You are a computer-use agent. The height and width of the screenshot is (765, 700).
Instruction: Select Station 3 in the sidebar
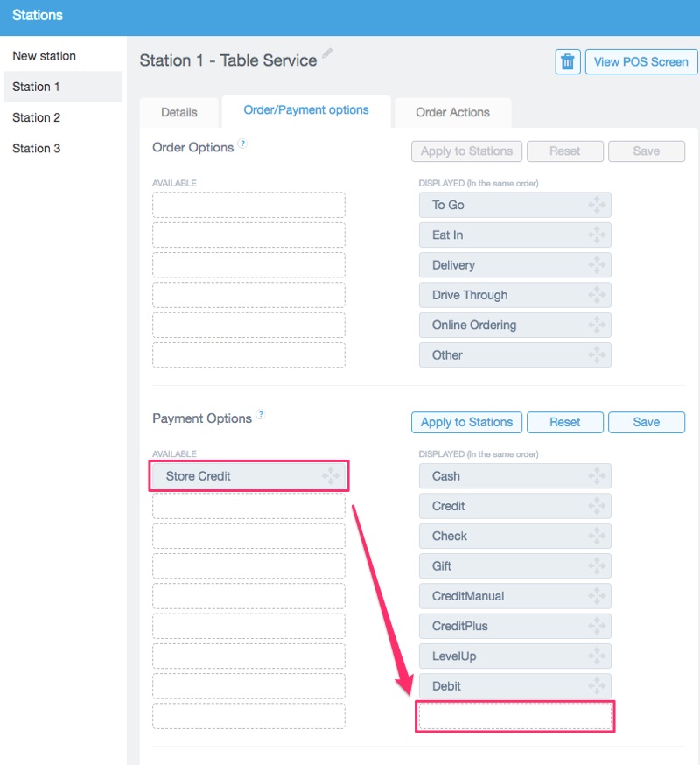click(36, 148)
